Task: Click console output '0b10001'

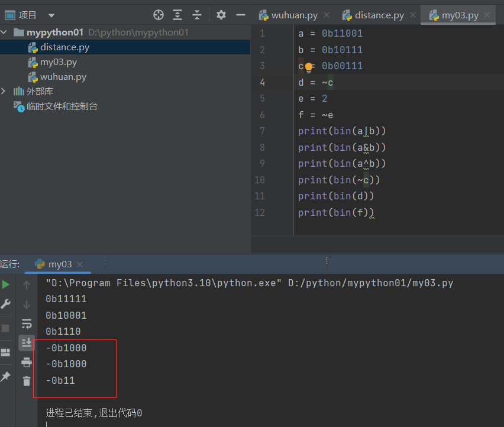Action: click(66, 315)
